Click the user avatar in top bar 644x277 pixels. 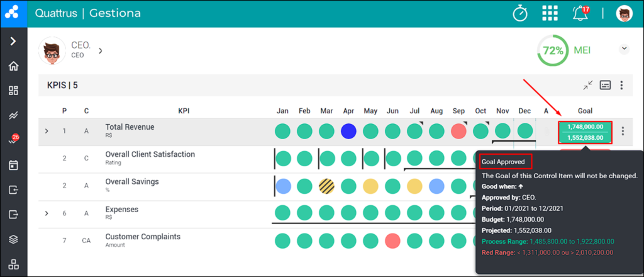(625, 14)
